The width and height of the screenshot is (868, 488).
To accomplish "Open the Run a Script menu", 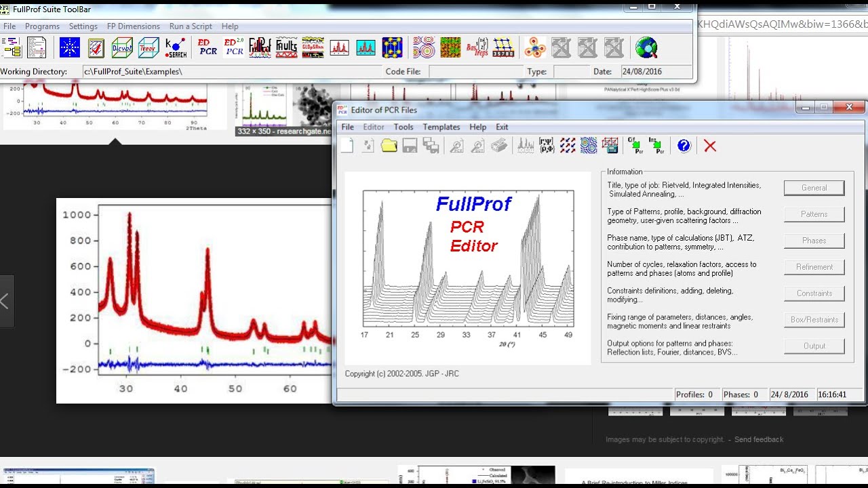I will tap(191, 26).
